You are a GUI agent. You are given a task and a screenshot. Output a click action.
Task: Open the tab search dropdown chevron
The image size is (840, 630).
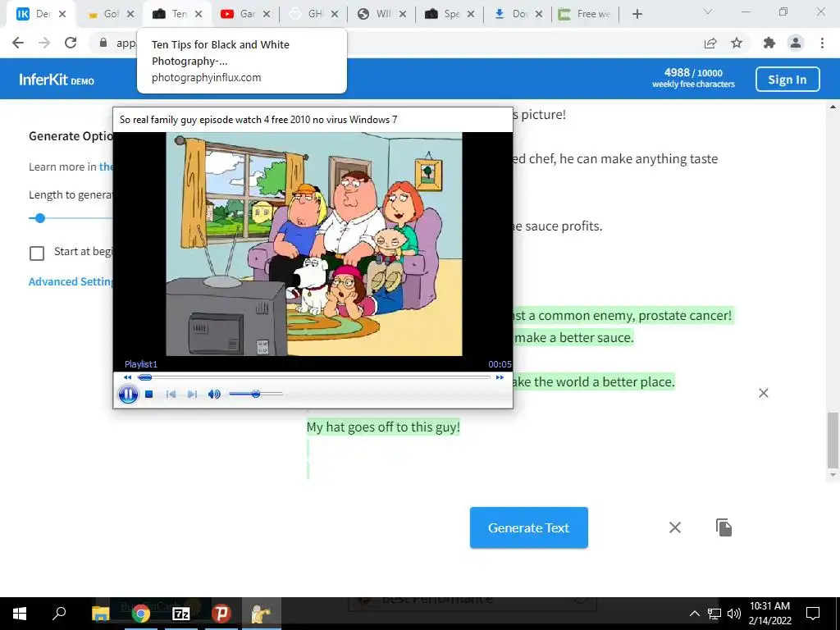708,11
